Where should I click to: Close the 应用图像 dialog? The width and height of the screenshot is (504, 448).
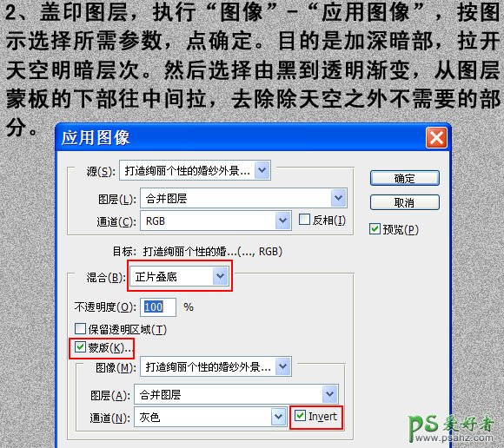coord(436,138)
